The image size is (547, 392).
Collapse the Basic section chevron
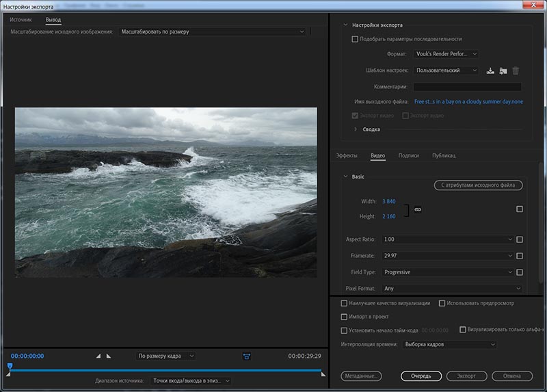click(x=345, y=177)
